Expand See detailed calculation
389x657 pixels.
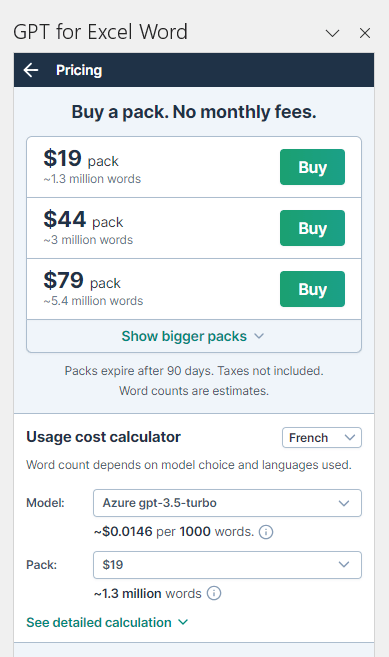[107, 622]
